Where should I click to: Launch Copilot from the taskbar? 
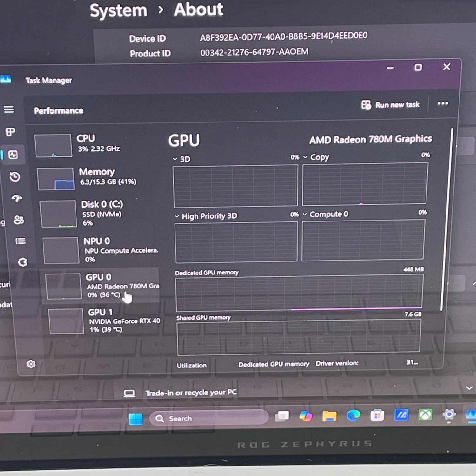pos(306,416)
